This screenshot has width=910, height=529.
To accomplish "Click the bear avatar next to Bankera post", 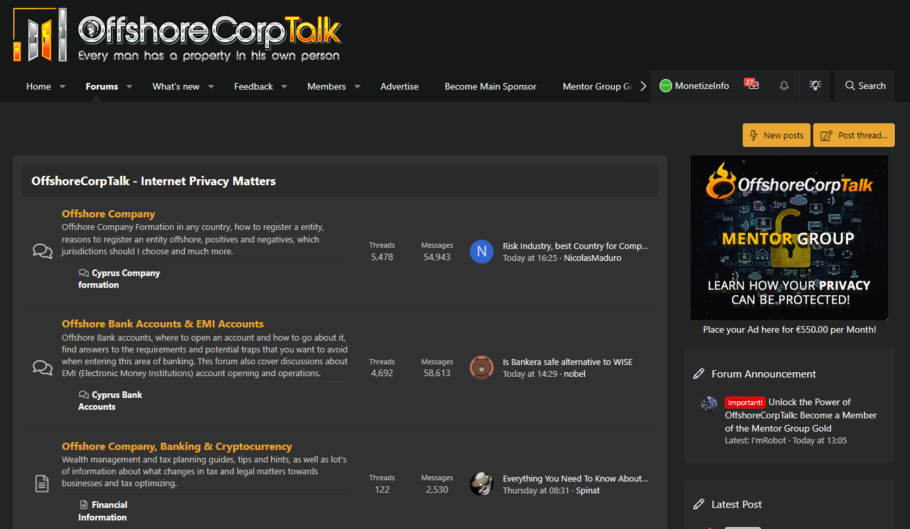I will coord(481,368).
